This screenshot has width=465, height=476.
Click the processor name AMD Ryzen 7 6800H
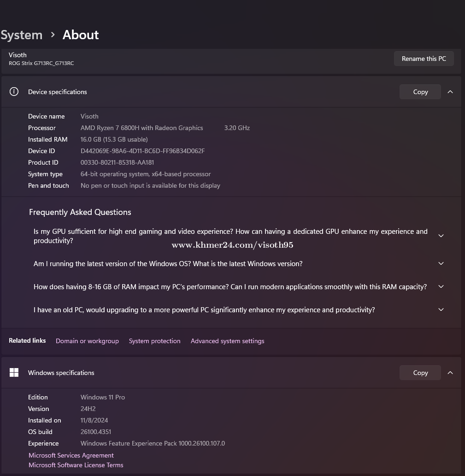(141, 128)
